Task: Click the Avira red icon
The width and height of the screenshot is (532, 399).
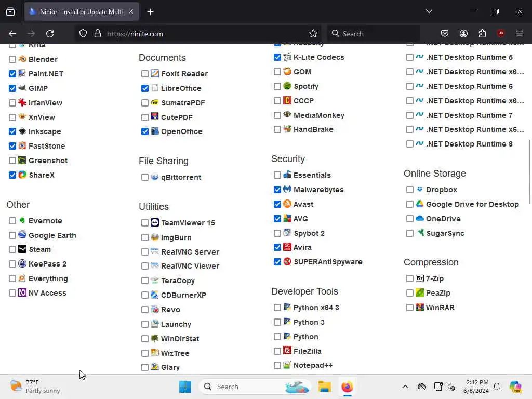Action: pyautogui.click(x=287, y=247)
